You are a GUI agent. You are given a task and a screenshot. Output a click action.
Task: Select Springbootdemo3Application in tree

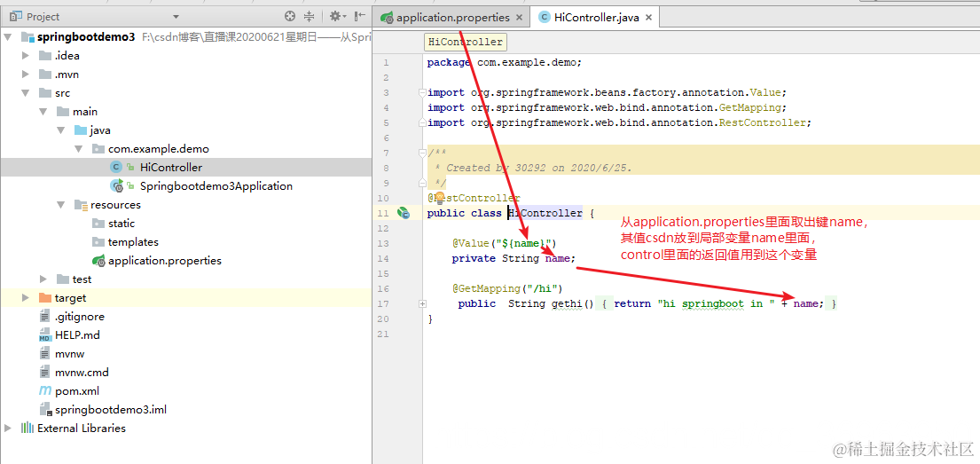tap(216, 186)
